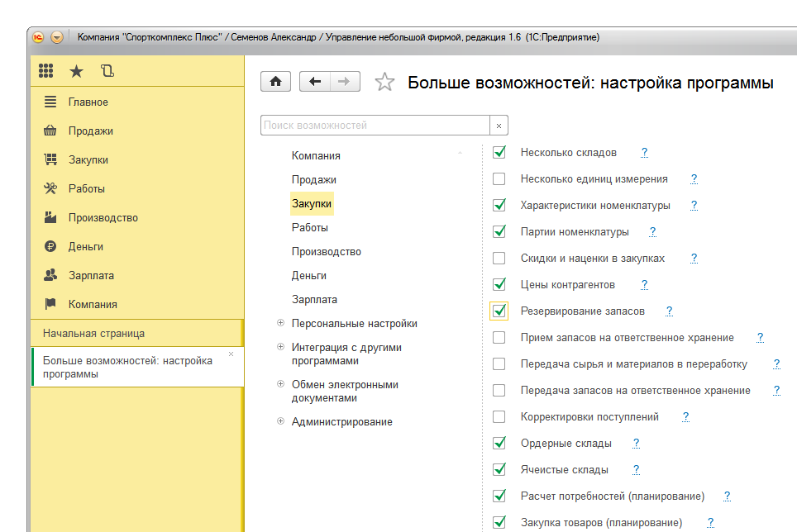
Task: Open the history icon in sidebar header
Action: pyautogui.click(x=107, y=71)
